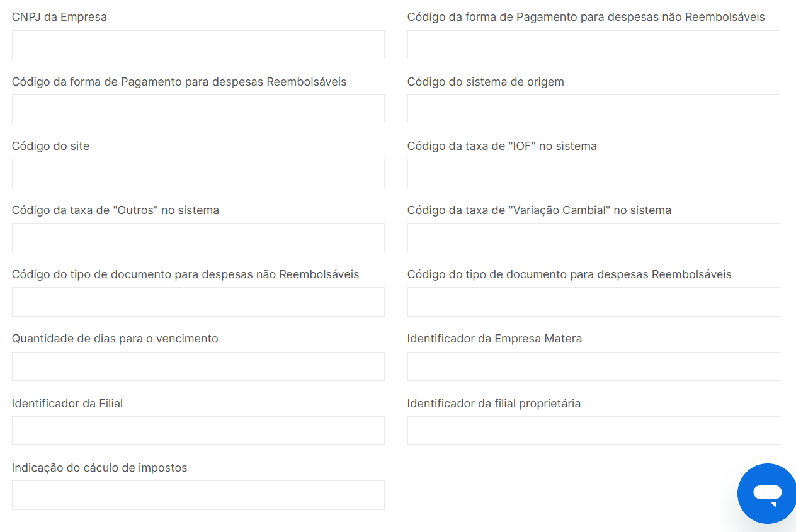Image resolution: width=796 pixels, height=532 pixels.
Task: Select the "IOF" tax code input
Action: [593, 173]
